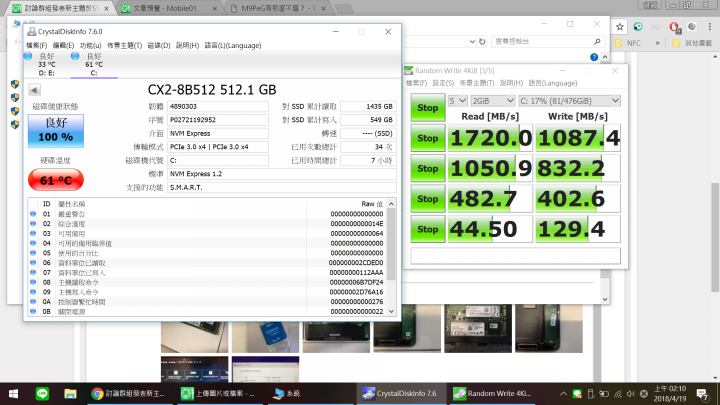Open the test count dropdown showing 5

click(457, 101)
